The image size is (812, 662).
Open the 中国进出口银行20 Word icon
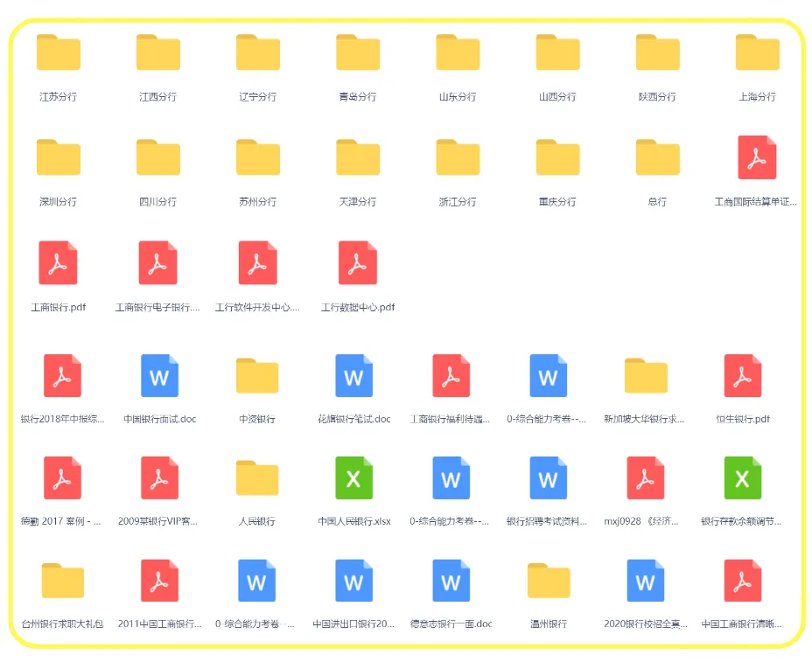pos(354,580)
